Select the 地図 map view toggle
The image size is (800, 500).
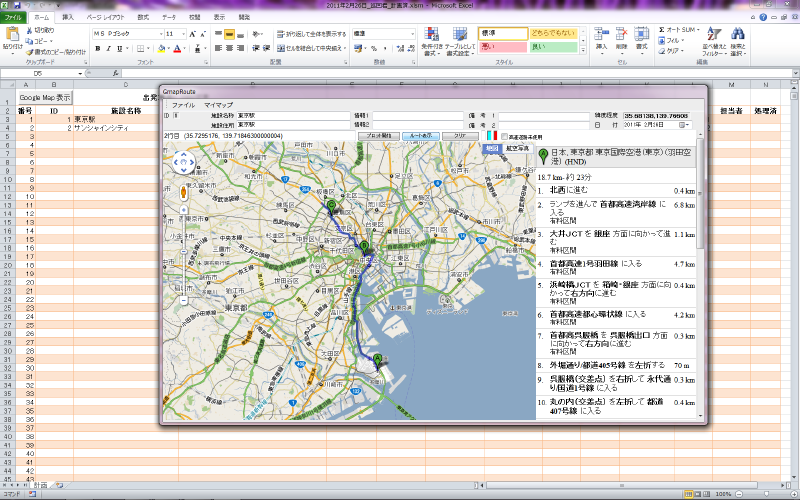[x=491, y=148]
